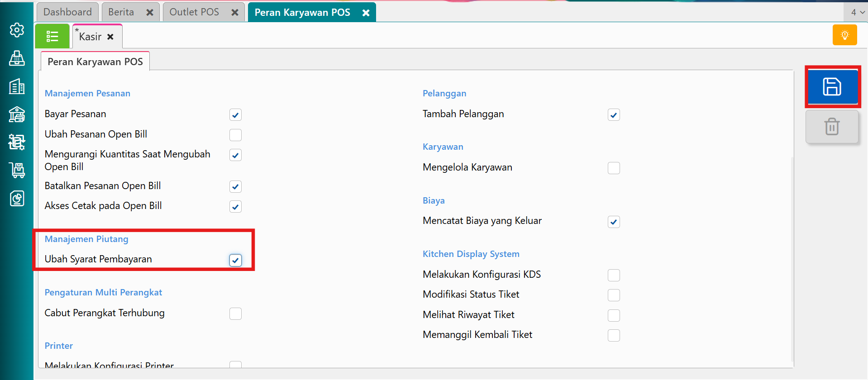Click the Manajemen Pesanan section heading
Viewport: 868px width, 380px height.
coord(87,93)
